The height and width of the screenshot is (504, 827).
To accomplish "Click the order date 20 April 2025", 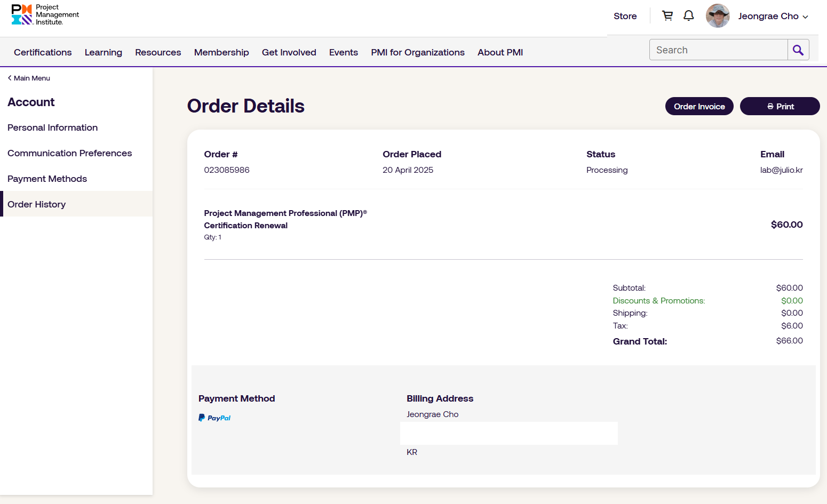I will 408,170.
